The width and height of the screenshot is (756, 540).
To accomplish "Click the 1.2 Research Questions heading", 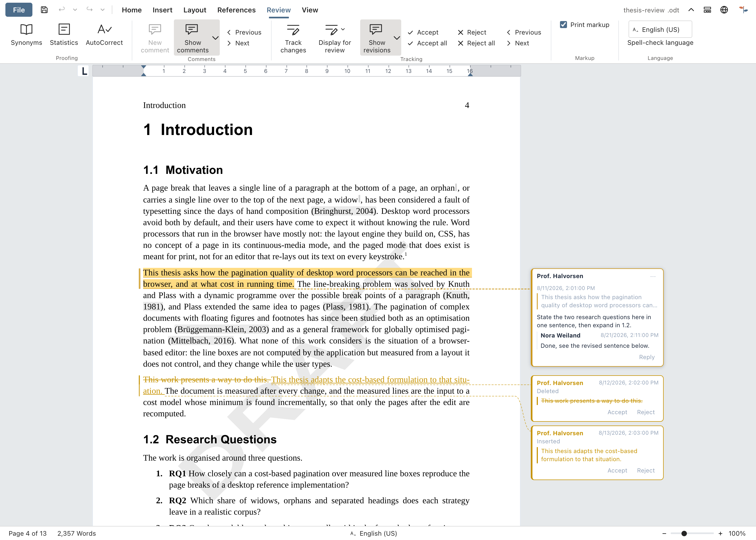I will 210,439.
